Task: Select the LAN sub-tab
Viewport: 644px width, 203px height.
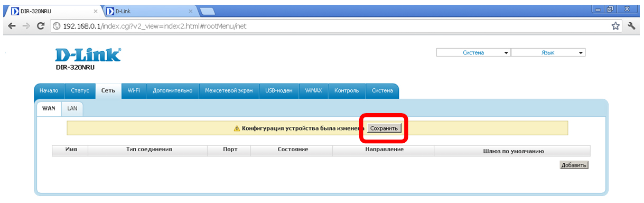Action: click(72, 108)
